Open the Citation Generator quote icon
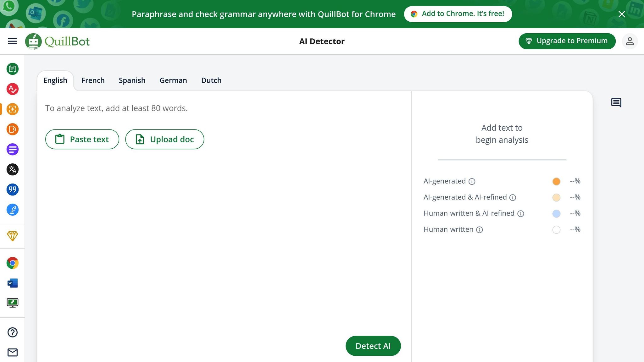Screen dimensions: 644x362 click(x=13, y=189)
